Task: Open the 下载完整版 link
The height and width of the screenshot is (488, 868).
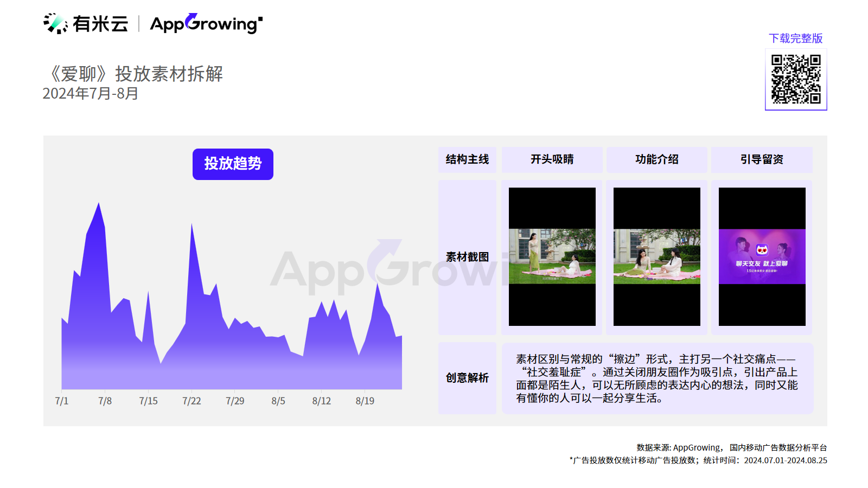Action: click(795, 38)
